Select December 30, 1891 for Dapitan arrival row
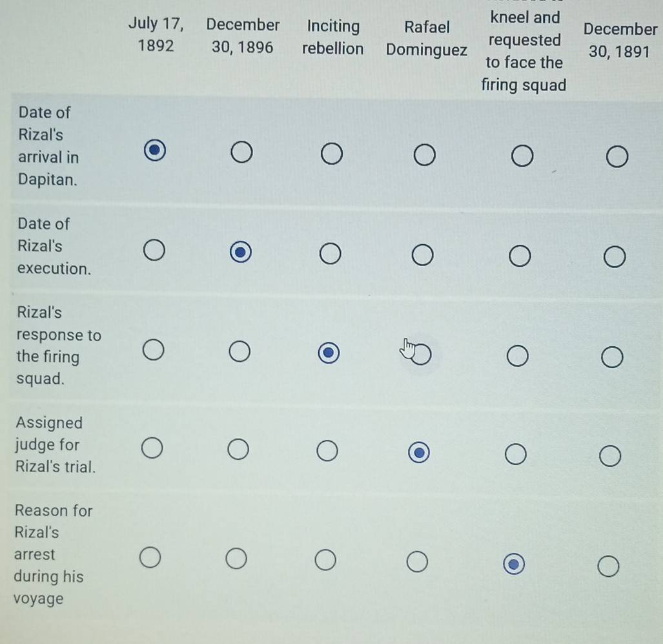Screen dimensions: 663x644 (617, 156)
